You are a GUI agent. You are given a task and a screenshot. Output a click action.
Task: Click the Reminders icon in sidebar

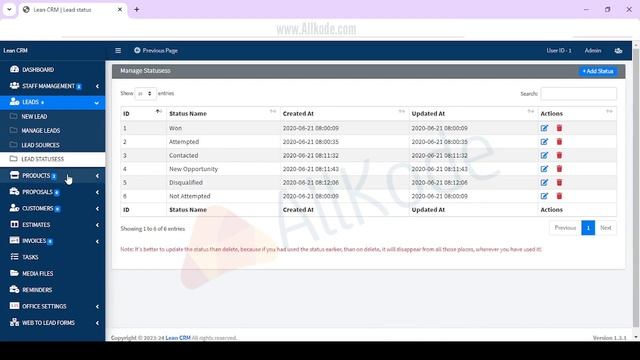click(x=14, y=289)
